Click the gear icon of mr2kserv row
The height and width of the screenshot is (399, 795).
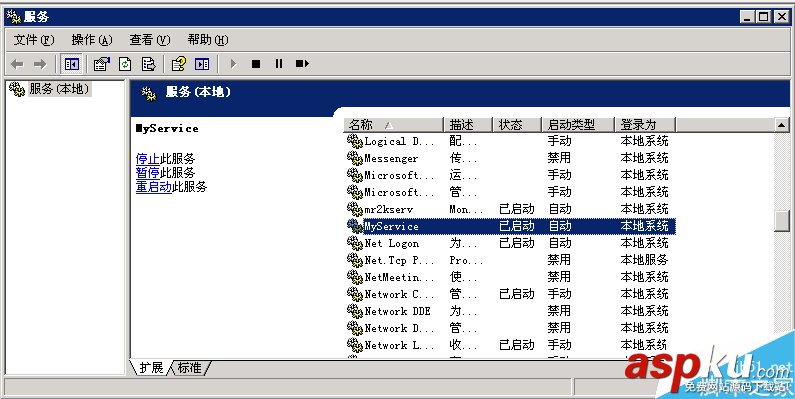[354, 208]
